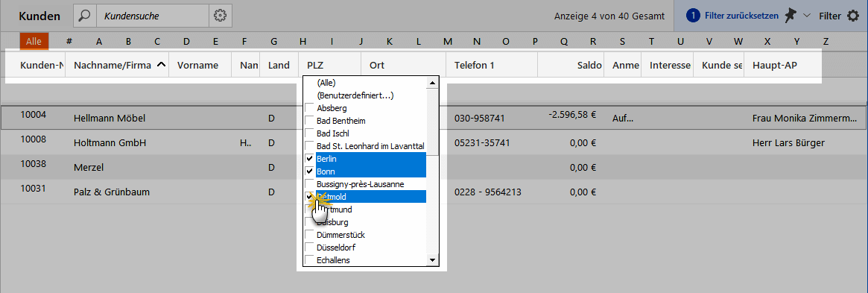This screenshot has height=293, width=868.
Task: Click the Interesse column header
Action: coord(667,65)
